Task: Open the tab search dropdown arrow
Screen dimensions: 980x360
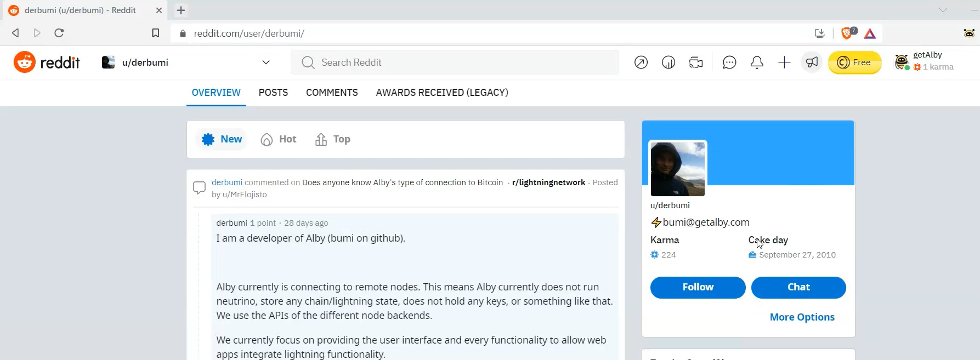Action: (943, 10)
